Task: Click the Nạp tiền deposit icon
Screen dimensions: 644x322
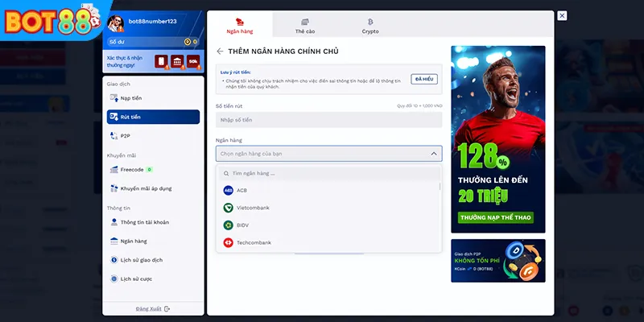Action: point(114,97)
